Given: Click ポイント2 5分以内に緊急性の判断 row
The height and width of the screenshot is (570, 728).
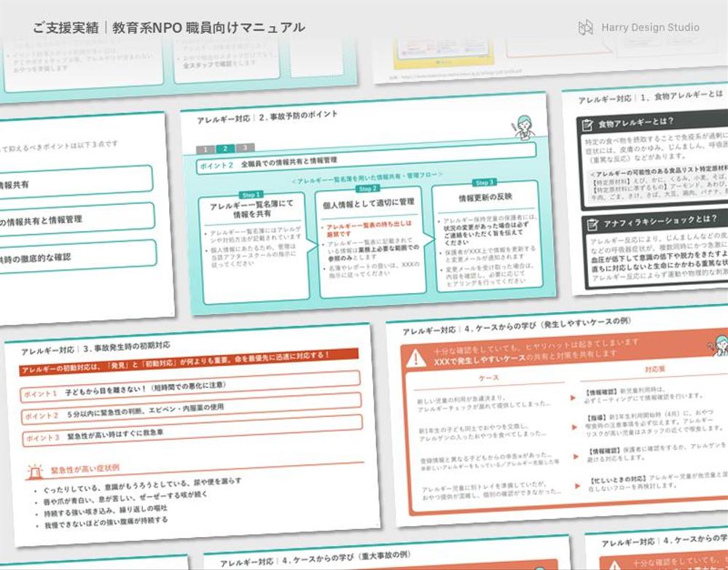Looking at the screenshot, I should click(192, 409).
